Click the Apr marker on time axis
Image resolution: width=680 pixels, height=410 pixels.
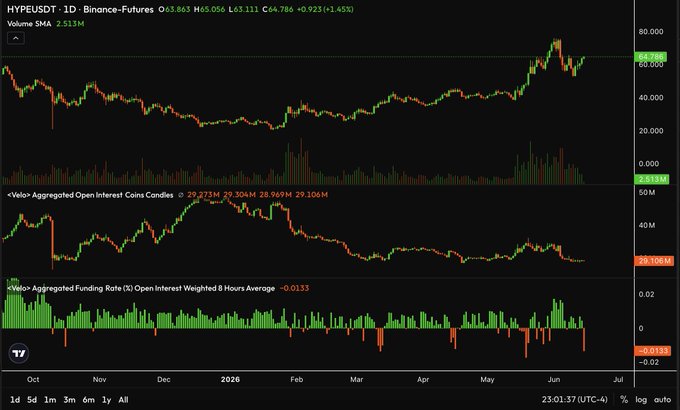tap(423, 379)
